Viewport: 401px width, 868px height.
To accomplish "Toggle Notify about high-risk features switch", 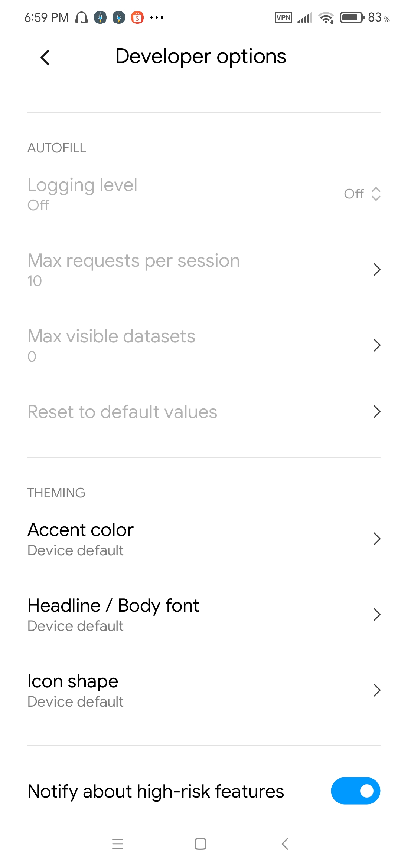I will pos(355,791).
